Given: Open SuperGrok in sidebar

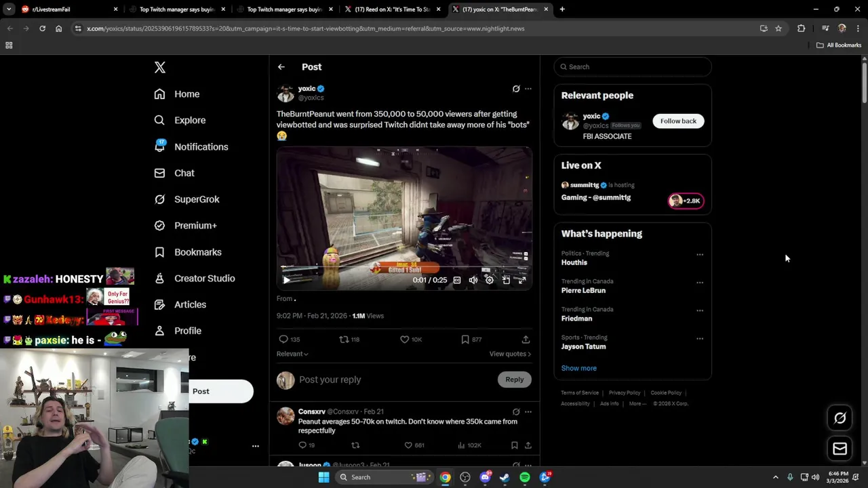Looking at the screenshot, I should coord(186,199).
